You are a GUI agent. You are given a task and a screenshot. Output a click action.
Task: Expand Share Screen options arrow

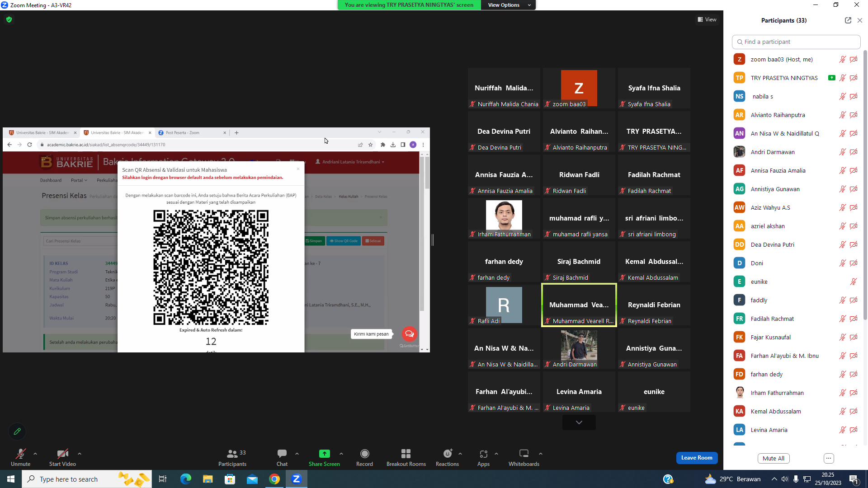pos(341,454)
